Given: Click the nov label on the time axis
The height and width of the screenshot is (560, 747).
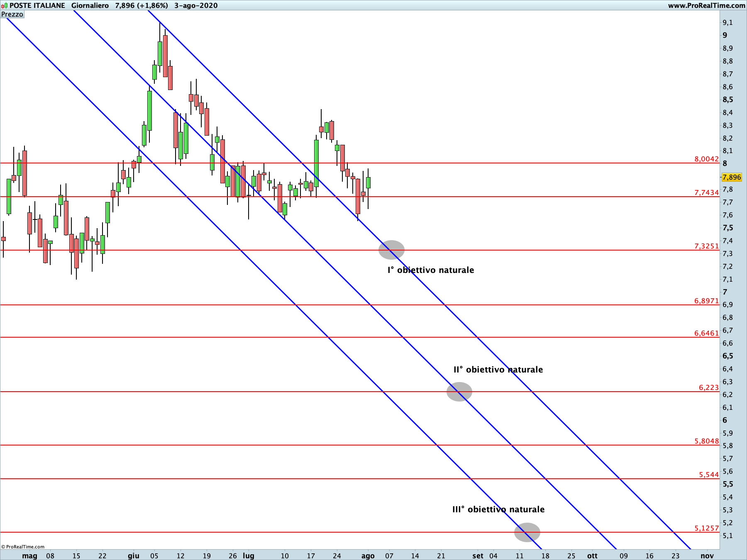Looking at the screenshot, I should 707,556.
